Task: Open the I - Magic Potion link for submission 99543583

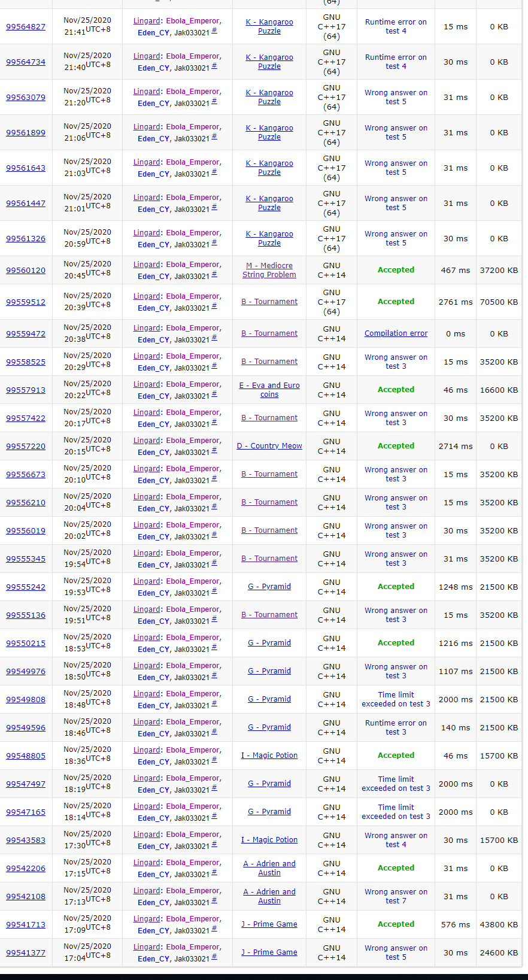Action: click(x=269, y=840)
